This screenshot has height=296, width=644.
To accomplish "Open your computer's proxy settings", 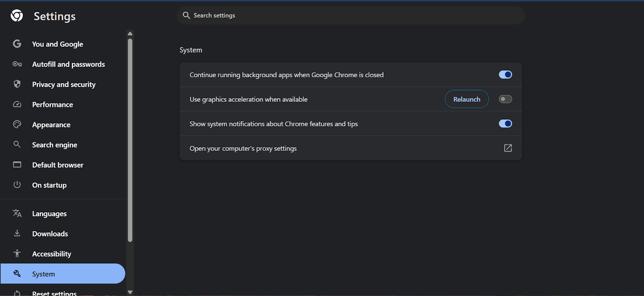I will click(351, 148).
